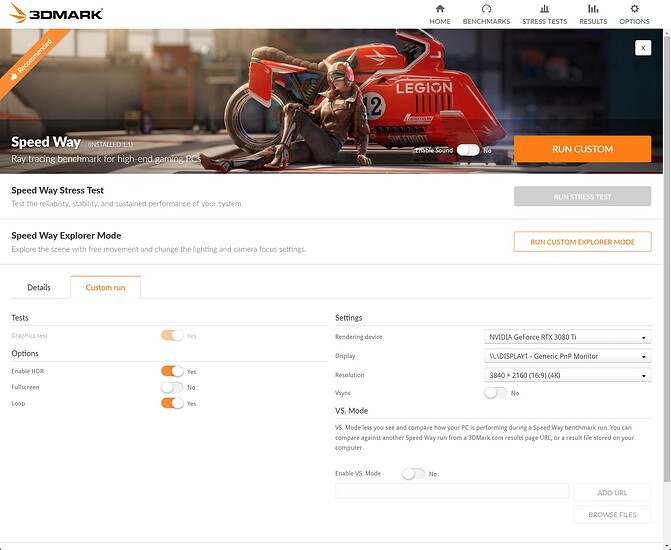Click the vertical page scrollbar

point(667,257)
